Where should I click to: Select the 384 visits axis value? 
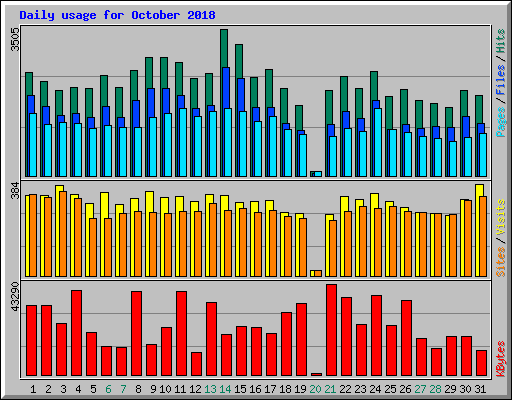click(15, 190)
